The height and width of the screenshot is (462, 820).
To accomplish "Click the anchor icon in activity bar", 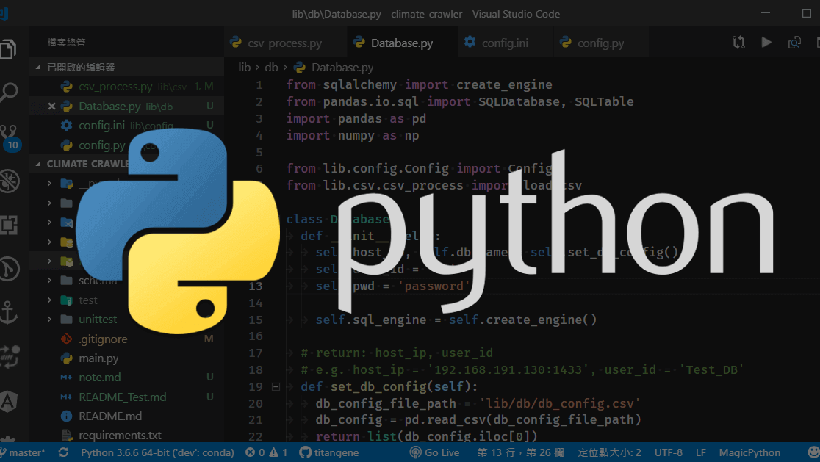I will point(9,312).
